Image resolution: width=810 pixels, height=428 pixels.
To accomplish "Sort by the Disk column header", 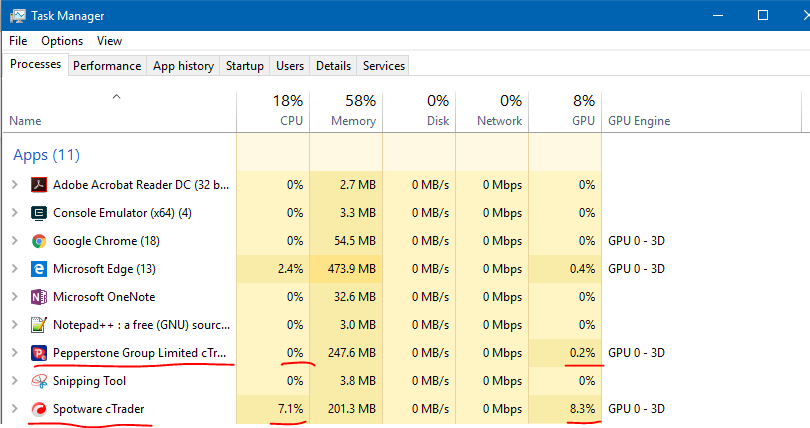I will (419, 112).
